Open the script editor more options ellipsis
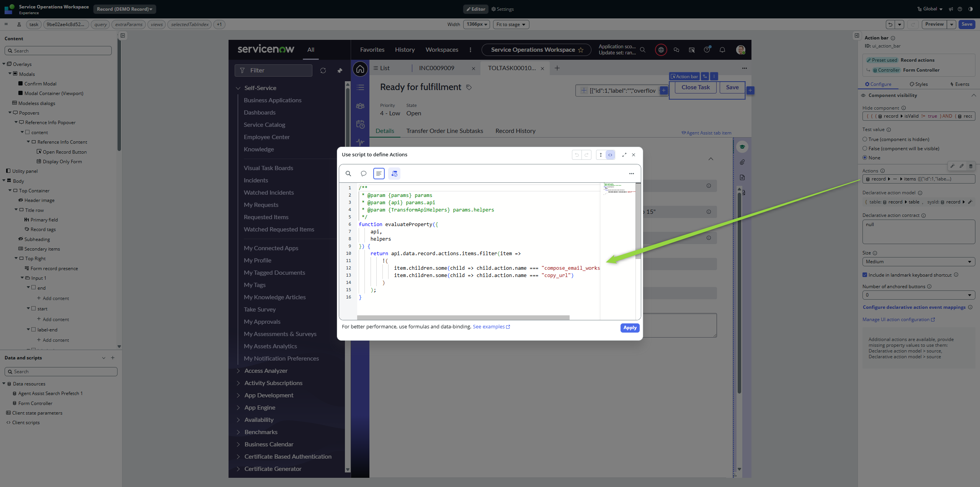This screenshot has width=980, height=487. point(631,174)
